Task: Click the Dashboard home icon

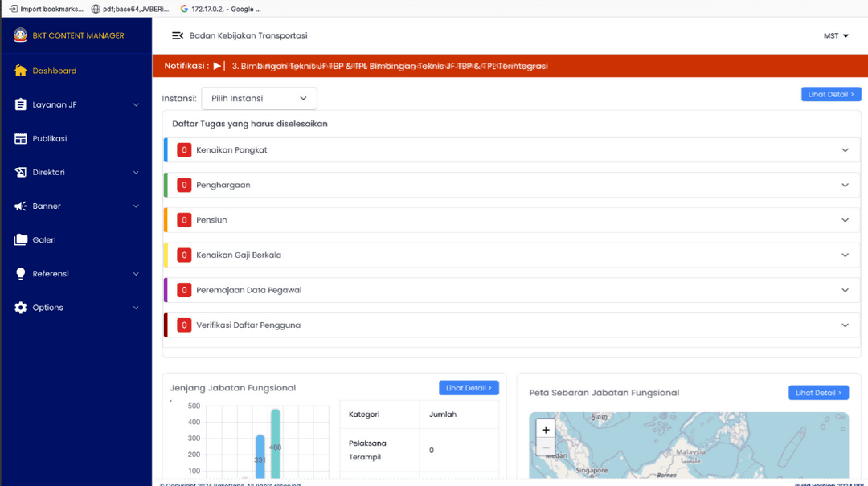Action: (x=20, y=71)
